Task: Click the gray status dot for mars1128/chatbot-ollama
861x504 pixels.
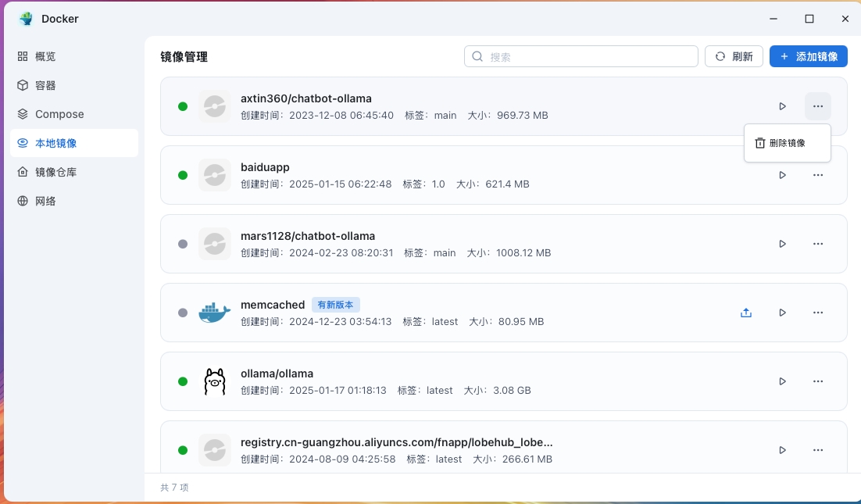Action: (183, 244)
